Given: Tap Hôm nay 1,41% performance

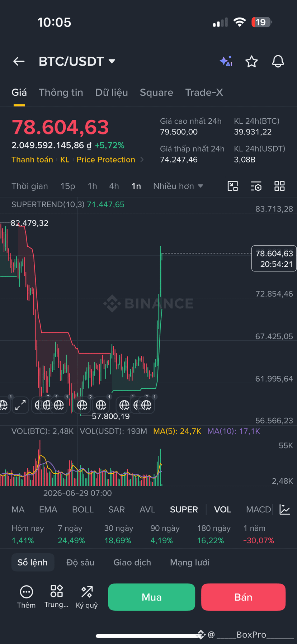Looking at the screenshot, I should coord(28,534).
